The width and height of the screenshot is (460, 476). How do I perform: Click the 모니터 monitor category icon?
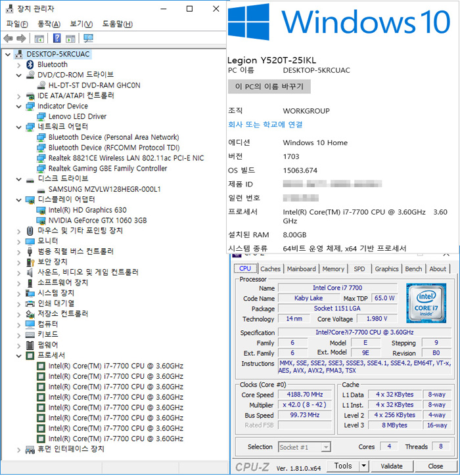point(30,242)
